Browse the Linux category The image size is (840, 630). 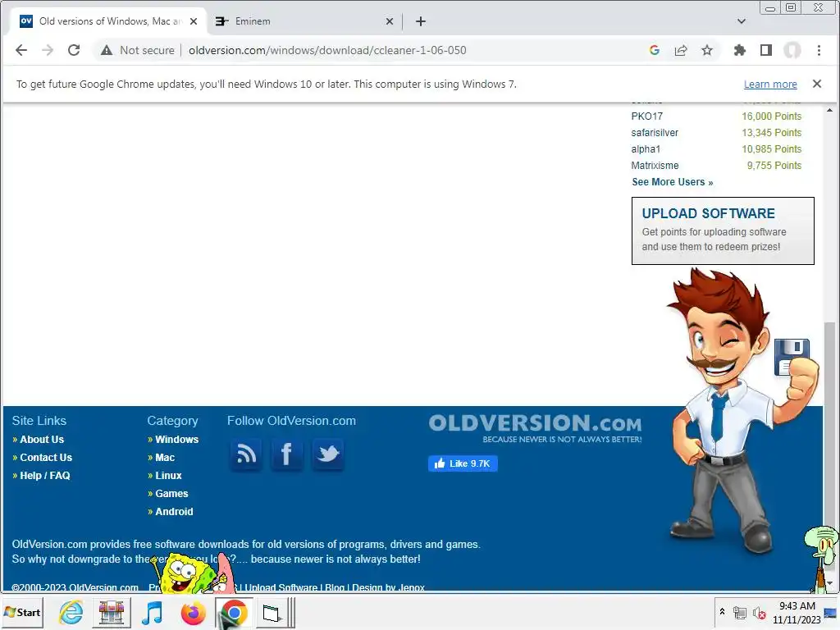pyautogui.click(x=168, y=476)
